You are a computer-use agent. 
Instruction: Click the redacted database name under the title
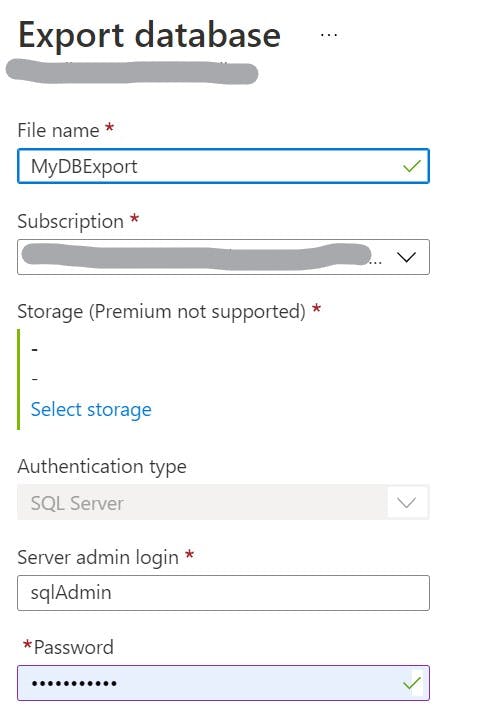132,72
